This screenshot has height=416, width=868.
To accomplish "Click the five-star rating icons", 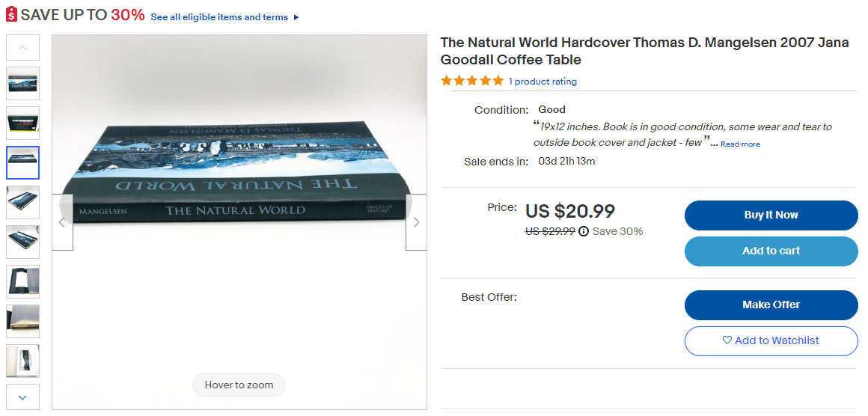I will [x=472, y=81].
